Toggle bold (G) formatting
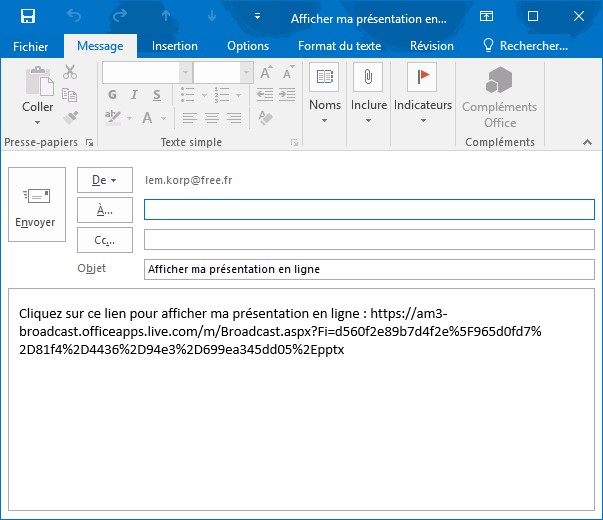Viewport: 603px width, 520px height. (x=111, y=95)
